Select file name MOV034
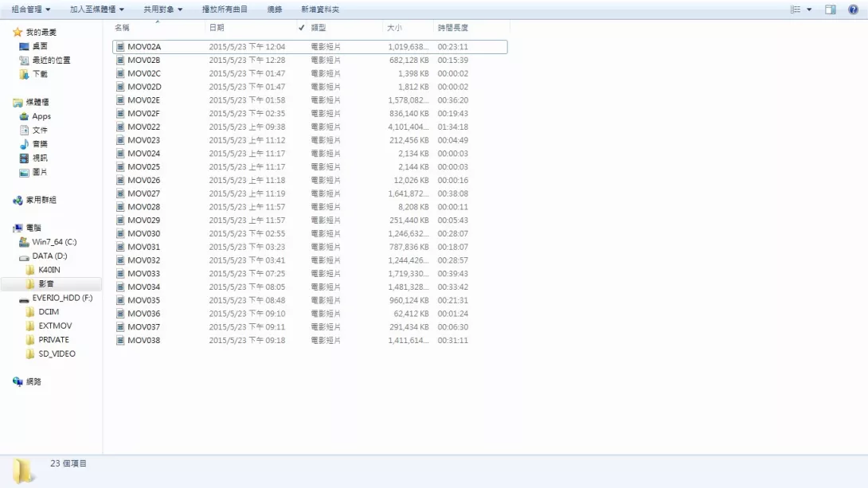868x488 pixels. 144,287
